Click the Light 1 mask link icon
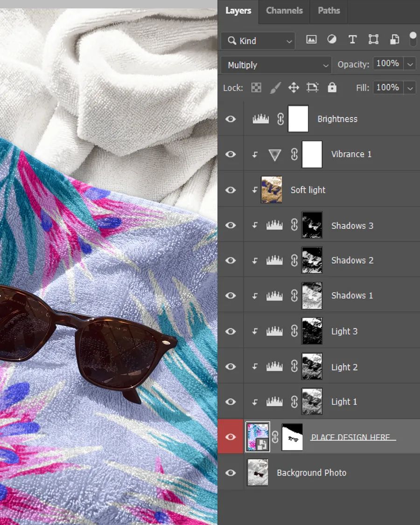 coord(294,401)
